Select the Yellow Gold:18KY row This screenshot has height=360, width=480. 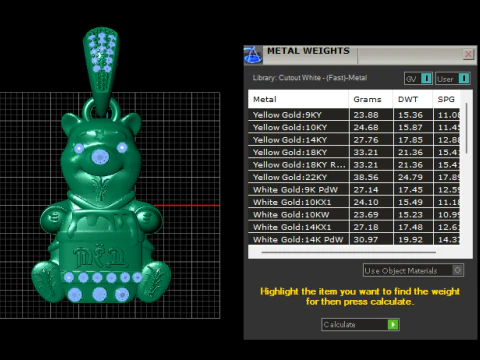tap(354, 152)
